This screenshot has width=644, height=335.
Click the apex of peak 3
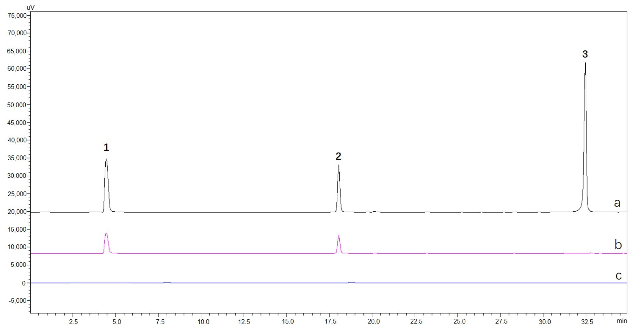[585, 63]
